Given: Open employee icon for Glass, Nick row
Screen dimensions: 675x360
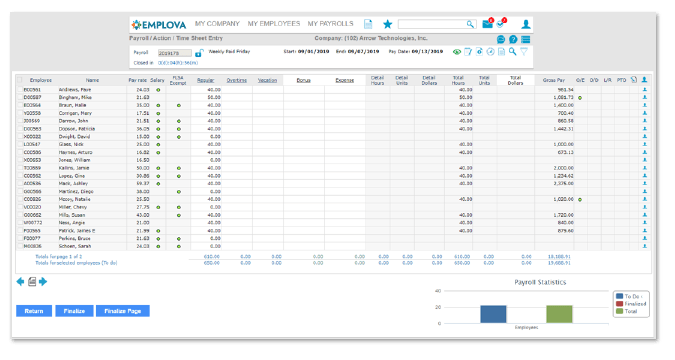Looking at the screenshot, I should click(x=644, y=144).
